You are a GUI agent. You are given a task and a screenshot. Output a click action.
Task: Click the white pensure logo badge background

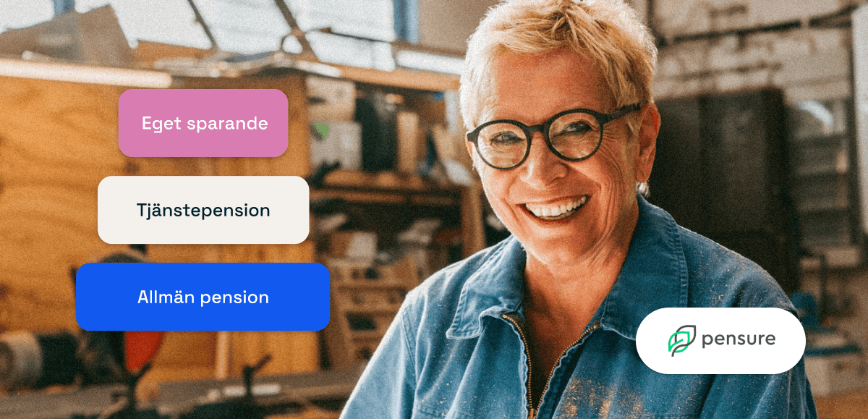pos(720,340)
